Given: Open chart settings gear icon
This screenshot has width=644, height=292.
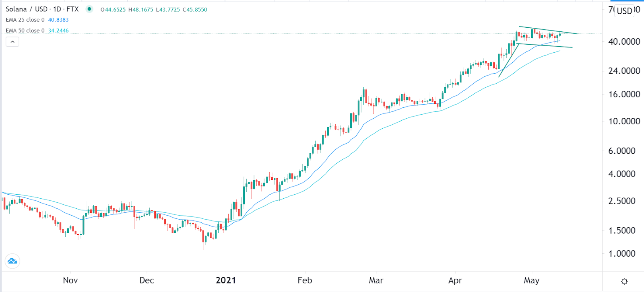Looking at the screenshot, I should (624, 281).
